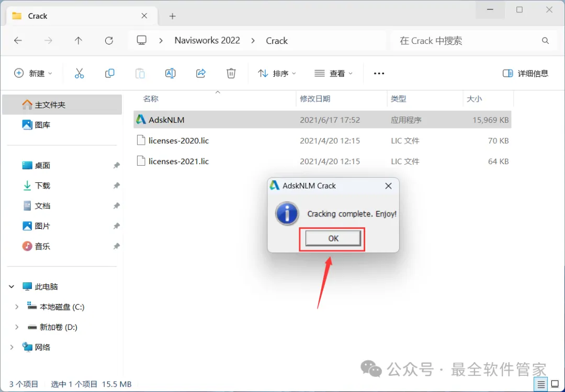This screenshot has width=565, height=392.
Task: Unpin 桌面 with its pin icon
Action: (x=116, y=165)
